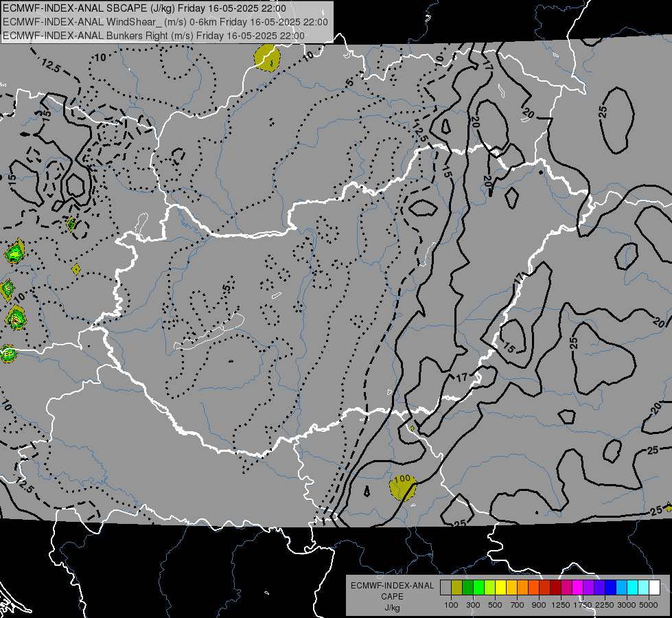Click the olive CAPE patch at top border
672x618 pixels.
(x=268, y=58)
